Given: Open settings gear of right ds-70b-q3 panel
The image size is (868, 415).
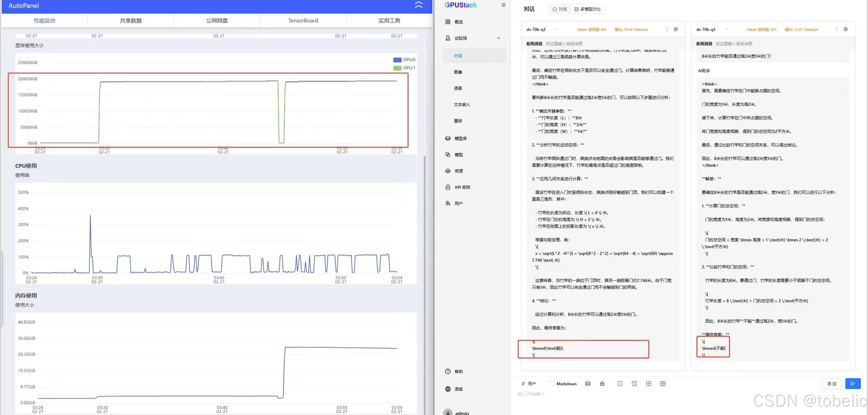Looking at the screenshot, I should point(846,29).
